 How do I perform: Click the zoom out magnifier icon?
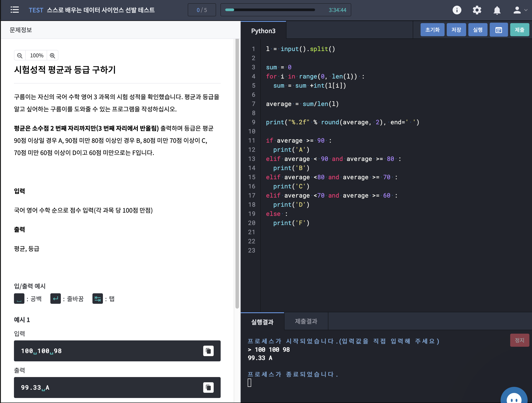(20, 56)
